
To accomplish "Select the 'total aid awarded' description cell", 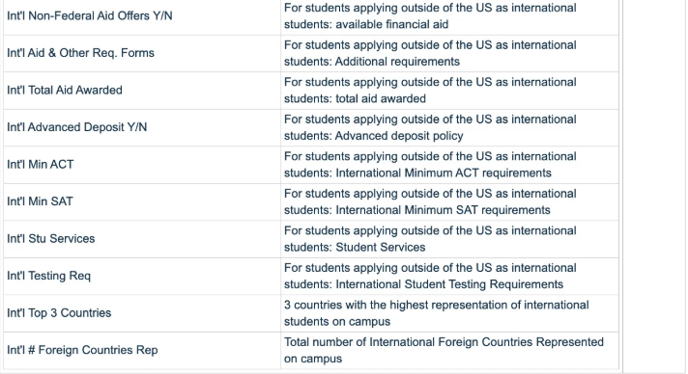I will [x=450, y=90].
